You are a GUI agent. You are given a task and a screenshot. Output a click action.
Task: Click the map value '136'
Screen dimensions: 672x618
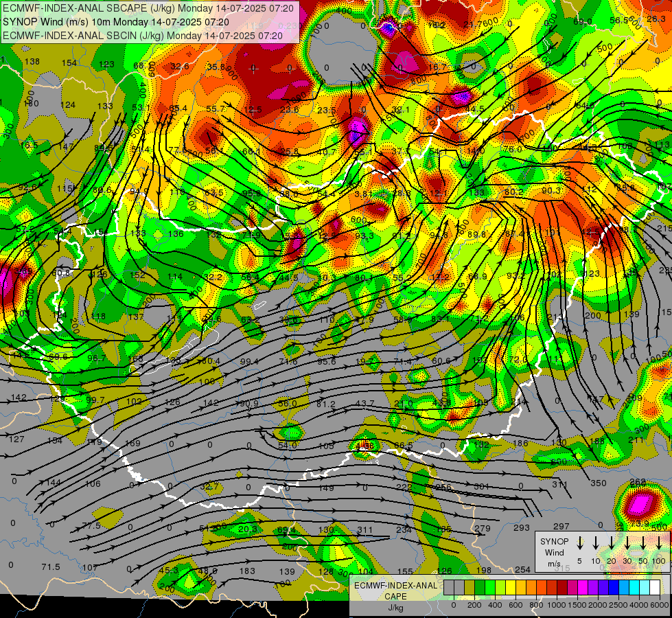176,234
